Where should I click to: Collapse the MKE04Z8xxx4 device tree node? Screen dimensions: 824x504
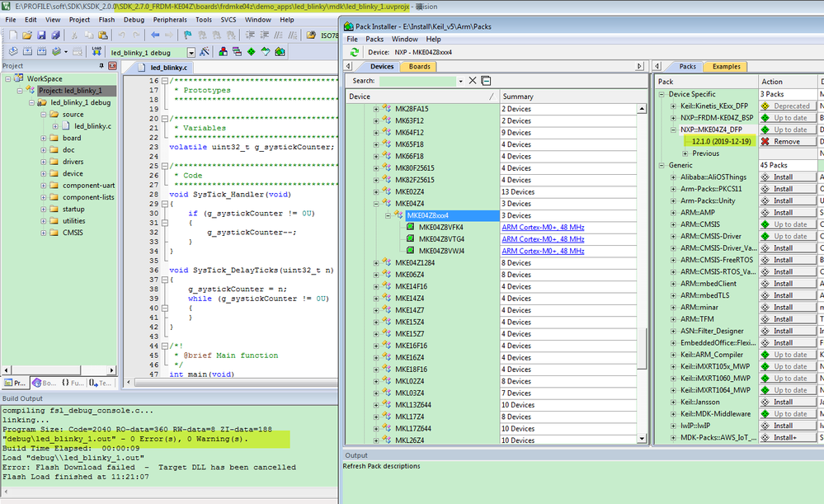(388, 215)
